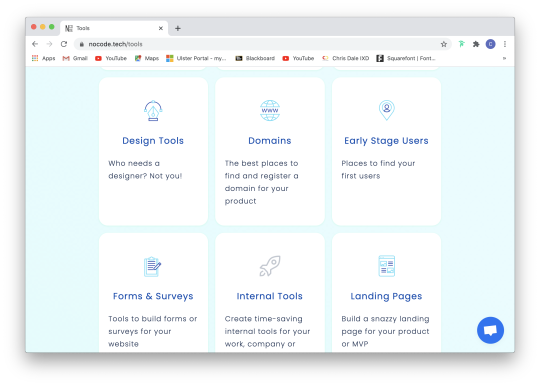Open the Chris Dale IXD bookmark
Image resolution: width=540 pixels, height=386 pixels.
(x=345, y=58)
